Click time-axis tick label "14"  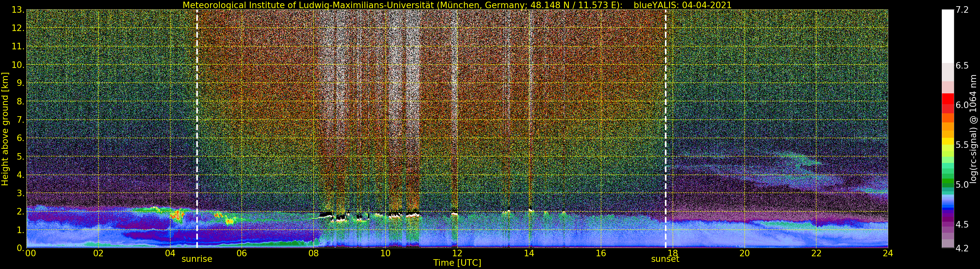click(x=529, y=253)
